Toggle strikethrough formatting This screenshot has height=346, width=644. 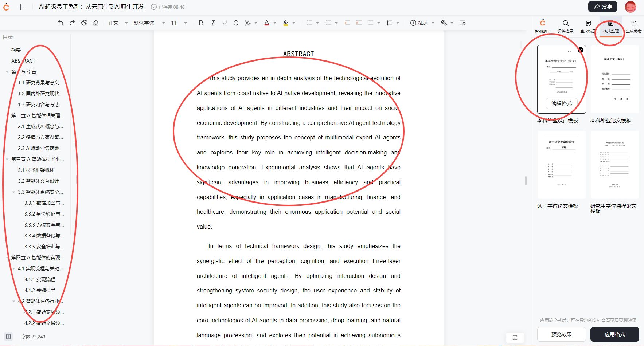click(236, 23)
